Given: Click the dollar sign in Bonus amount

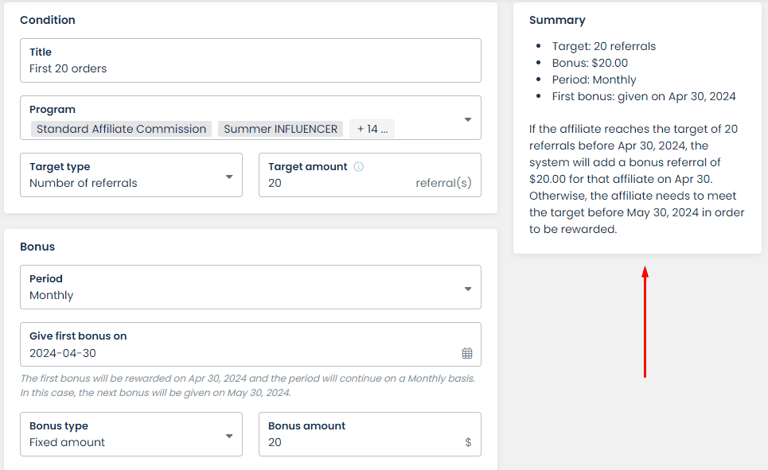Looking at the screenshot, I should point(468,442).
